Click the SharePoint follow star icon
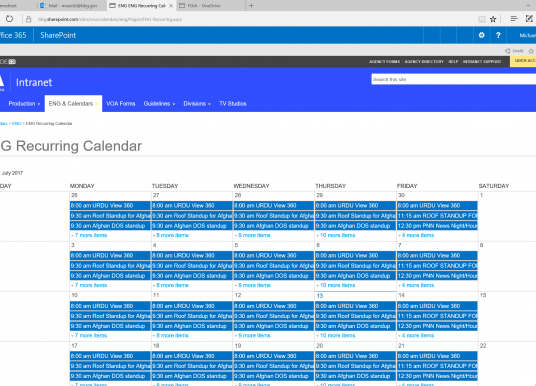 [x=531, y=51]
